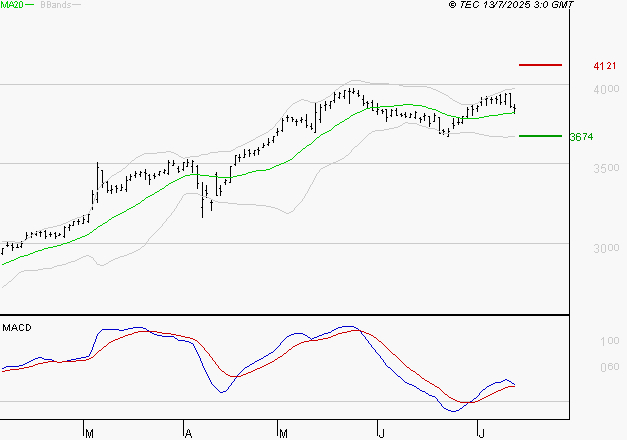The height and width of the screenshot is (440, 627).
Task: Click the red resistance level line
Action: point(540,65)
